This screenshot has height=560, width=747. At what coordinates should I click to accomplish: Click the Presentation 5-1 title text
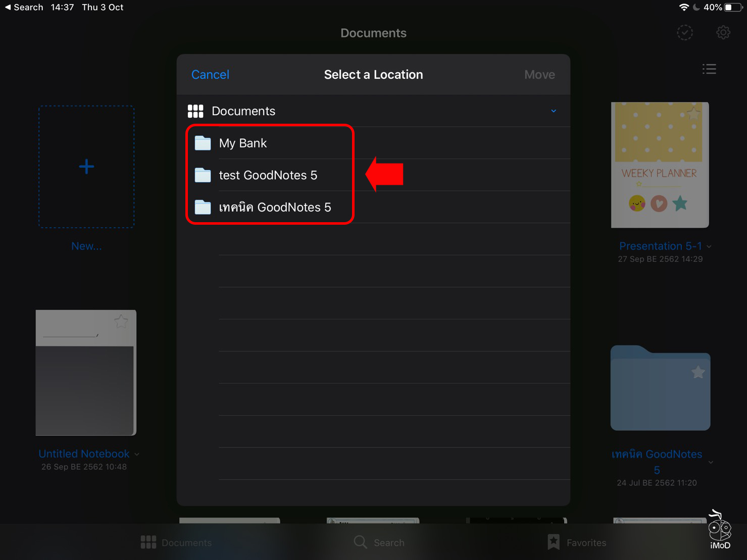[x=660, y=246]
